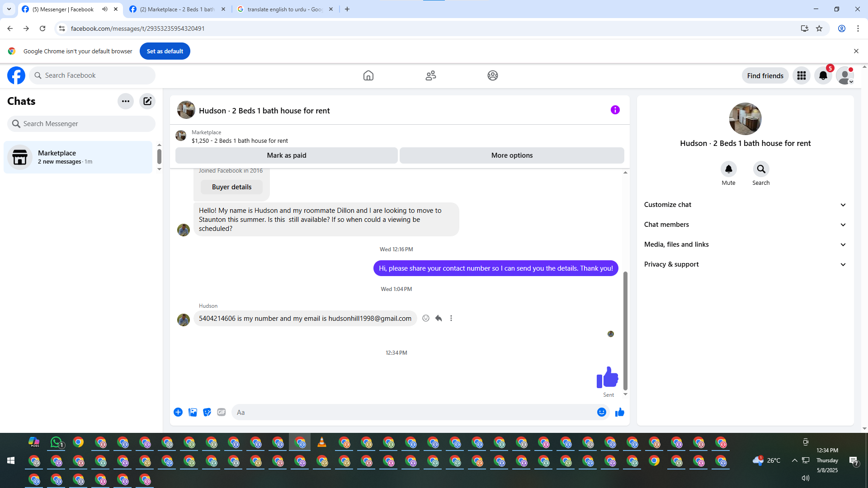Open the Friends icon in top navigation
The width and height of the screenshot is (868, 488).
[x=431, y=75]
